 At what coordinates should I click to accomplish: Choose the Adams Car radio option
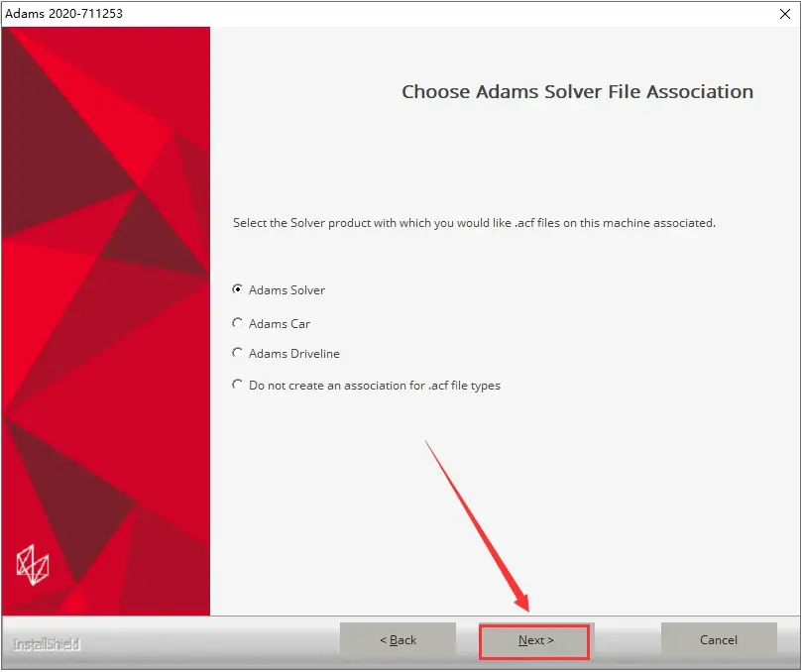[x=237, y=323]
